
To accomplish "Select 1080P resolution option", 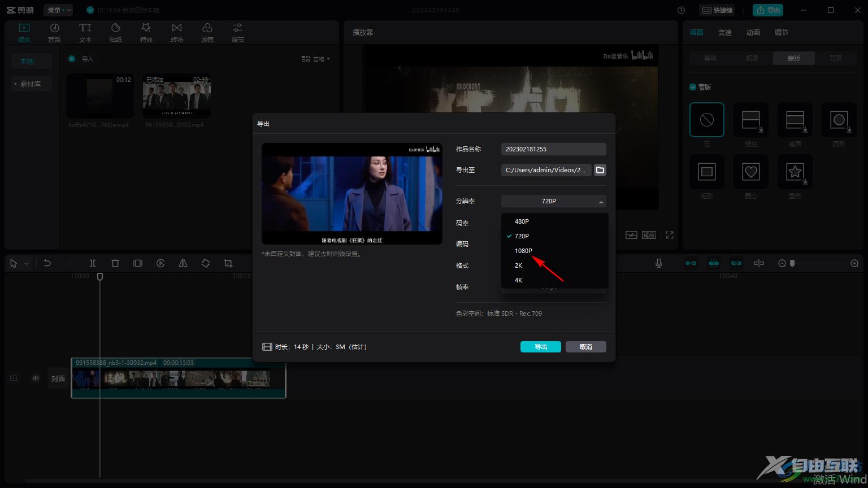I will tap(555, 251).
